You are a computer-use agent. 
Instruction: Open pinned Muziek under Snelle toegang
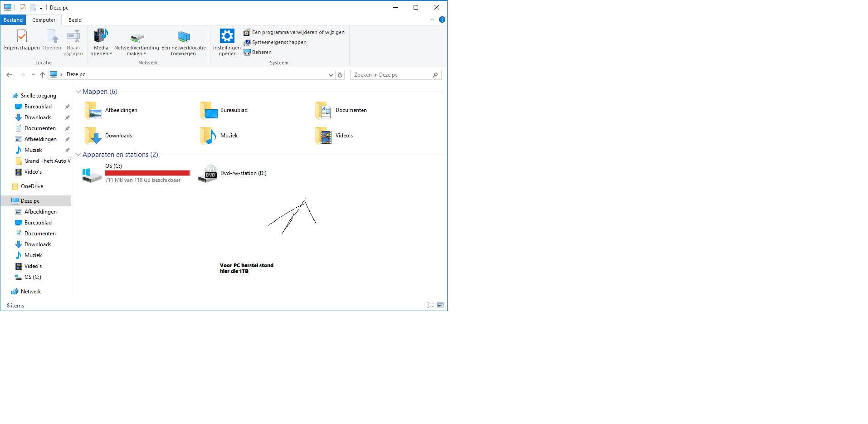[x=33, y=150]
